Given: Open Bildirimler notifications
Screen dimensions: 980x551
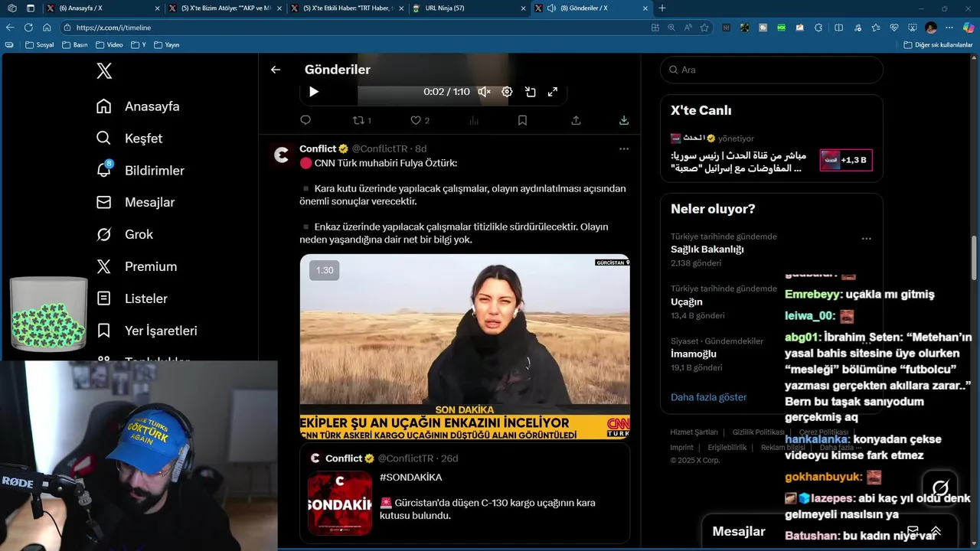Looking at the screenshot, I should [x=140, y=171].
